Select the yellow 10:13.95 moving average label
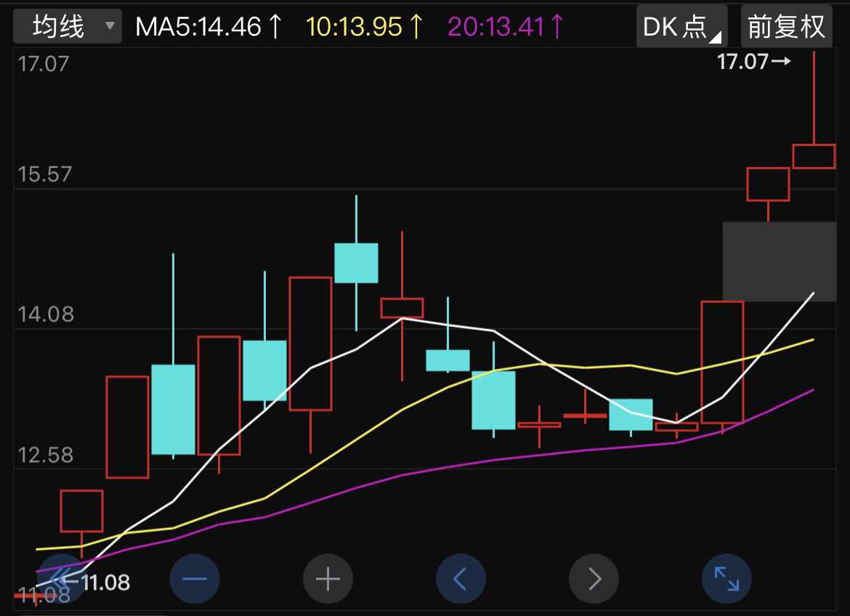The width and height of the screenshot is (850, 616). [x=365, y=27]
